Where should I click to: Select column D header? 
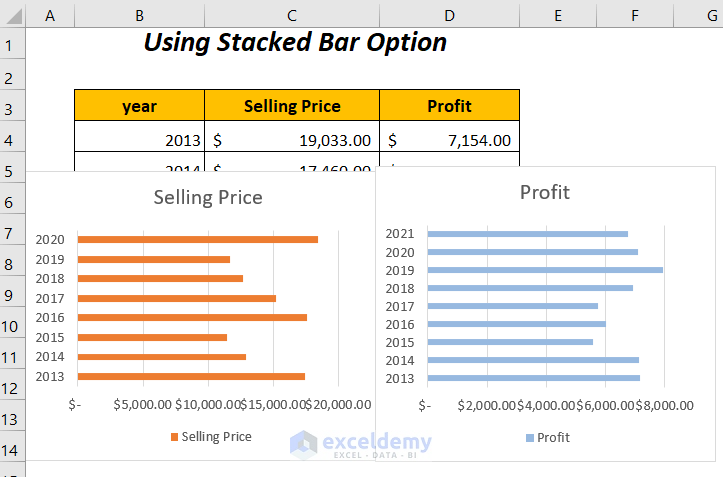449,14
